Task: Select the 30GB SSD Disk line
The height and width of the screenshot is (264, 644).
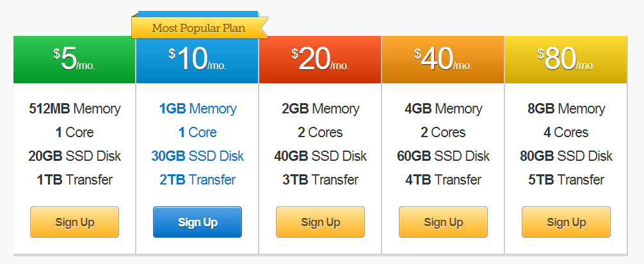Action: [197, 156]
